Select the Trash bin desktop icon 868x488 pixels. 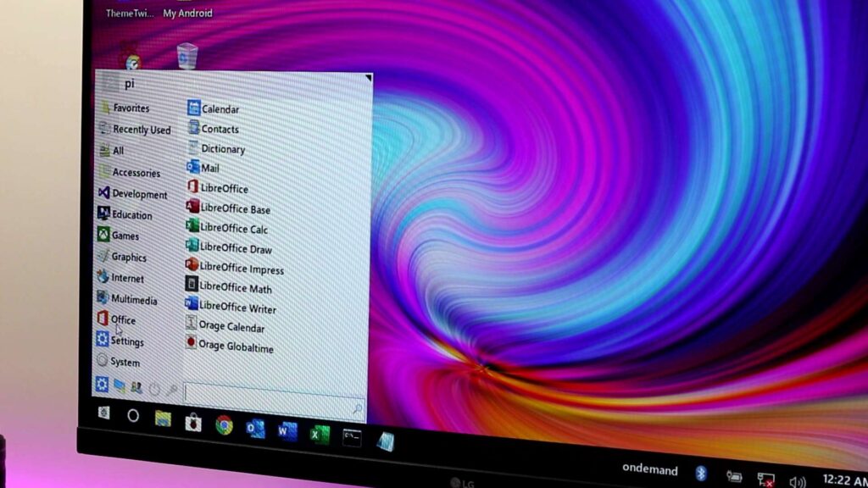(x=187, y=56)
